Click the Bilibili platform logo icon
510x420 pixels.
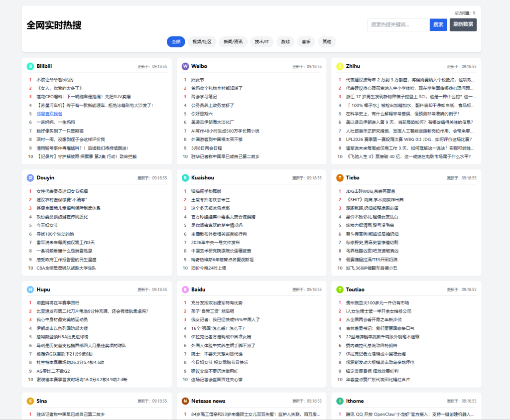pyautogui.click(x=29, y=66)
